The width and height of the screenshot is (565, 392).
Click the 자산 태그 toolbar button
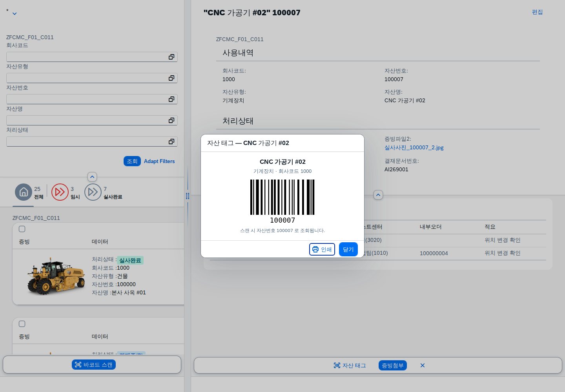(x=350, y=365)
